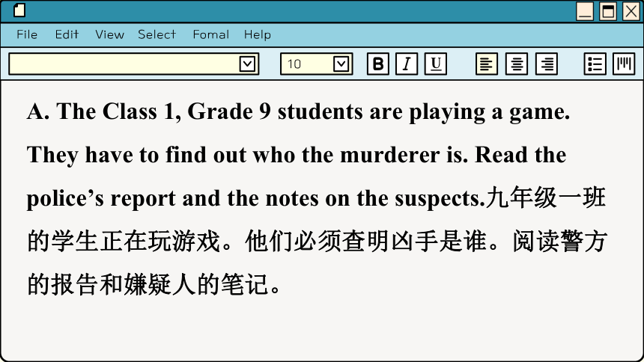The height and width of the screenshot is (362, 644).
Task: Open the font name dropdown arrow
Action: click(x=247, y=64)
